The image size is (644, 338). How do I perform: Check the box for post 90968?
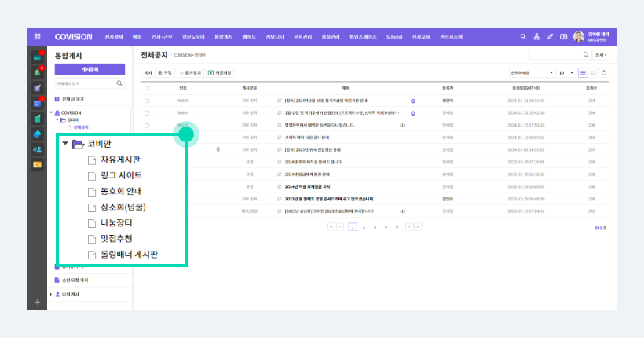[147, 101]
